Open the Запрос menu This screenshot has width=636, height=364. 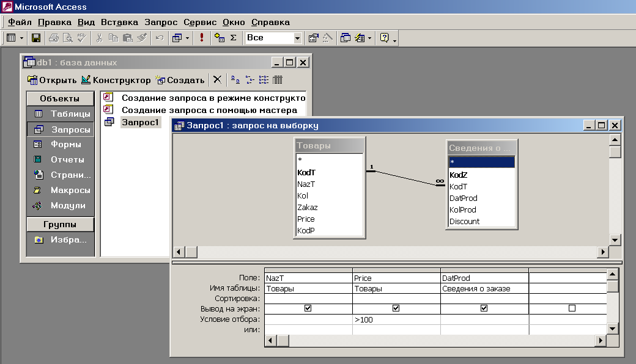(161, 22)
